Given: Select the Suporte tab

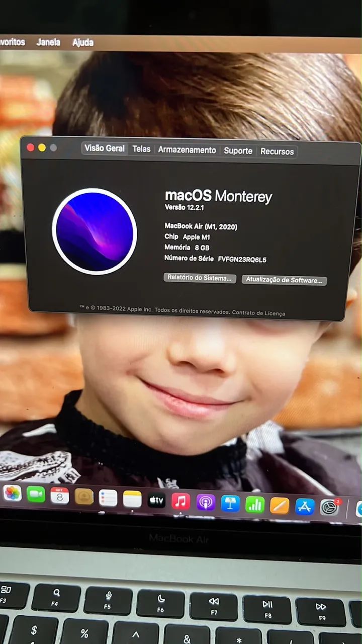Looking at the screenshot, I should (238, 150).
